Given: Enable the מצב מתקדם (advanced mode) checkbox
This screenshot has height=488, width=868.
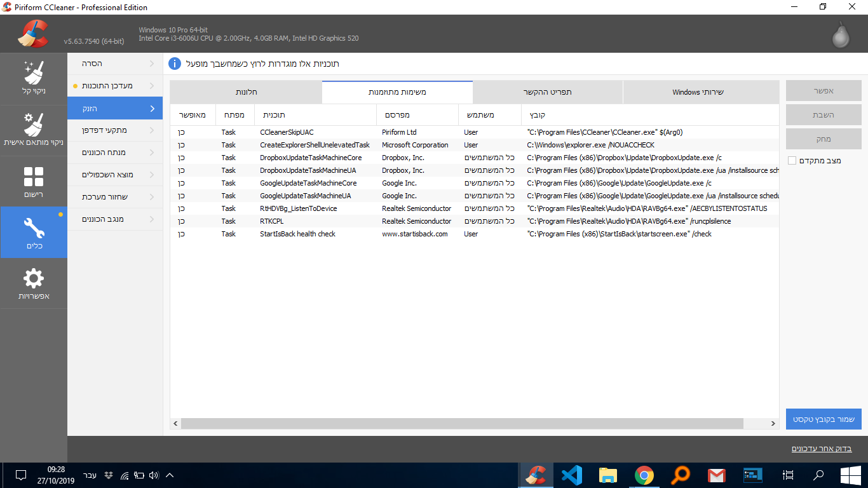Looking at the screenshot, I should click(792, 161).
